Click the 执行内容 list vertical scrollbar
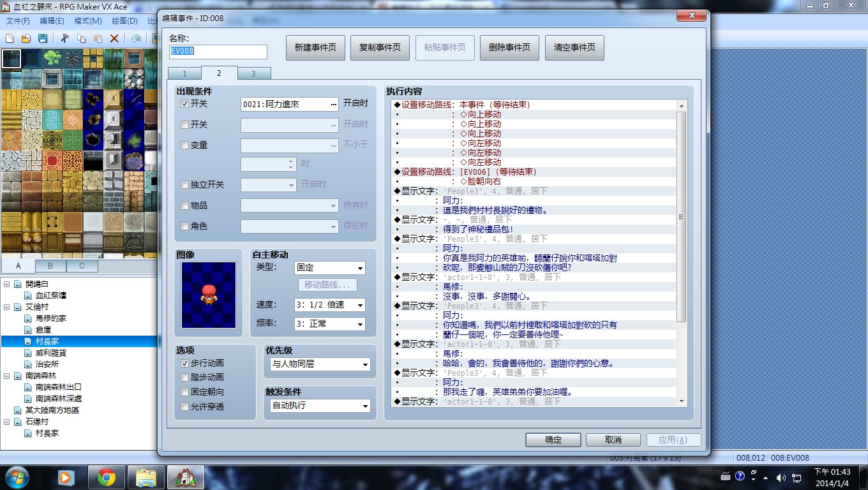 [681, 253]
